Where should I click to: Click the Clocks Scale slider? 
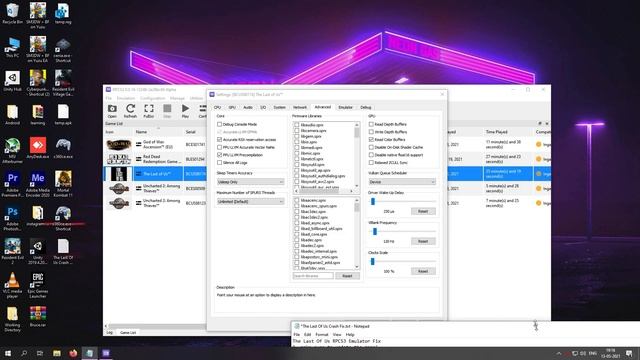pyautogui.click(x=402, y=261)
